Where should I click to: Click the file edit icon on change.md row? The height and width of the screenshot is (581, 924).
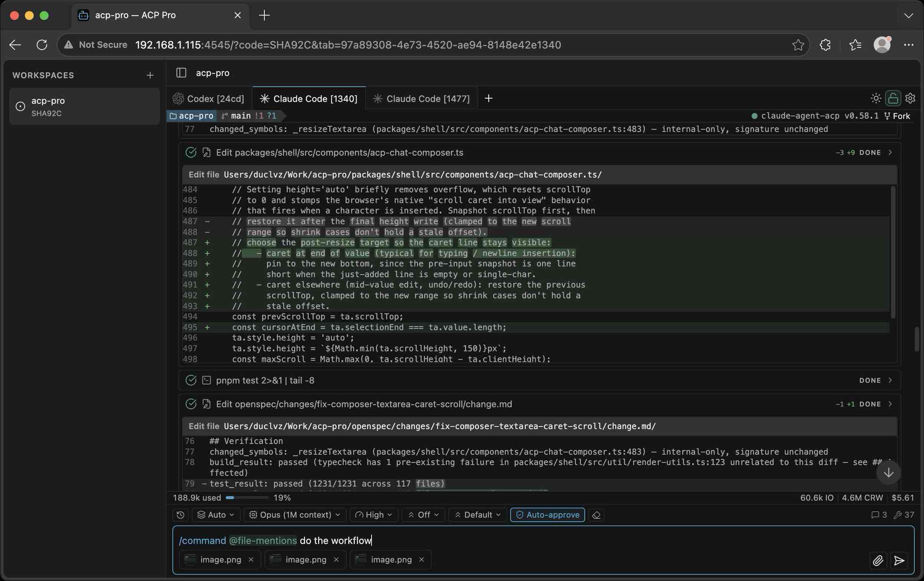pyautogui.click(x=207, y=404)
